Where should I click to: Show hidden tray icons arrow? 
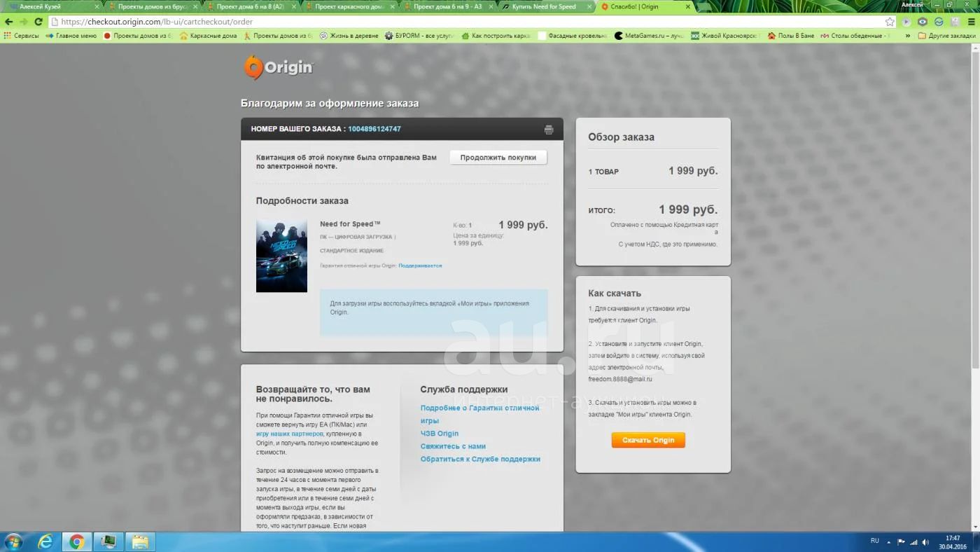pyautogui.click(x=889, y=542)
